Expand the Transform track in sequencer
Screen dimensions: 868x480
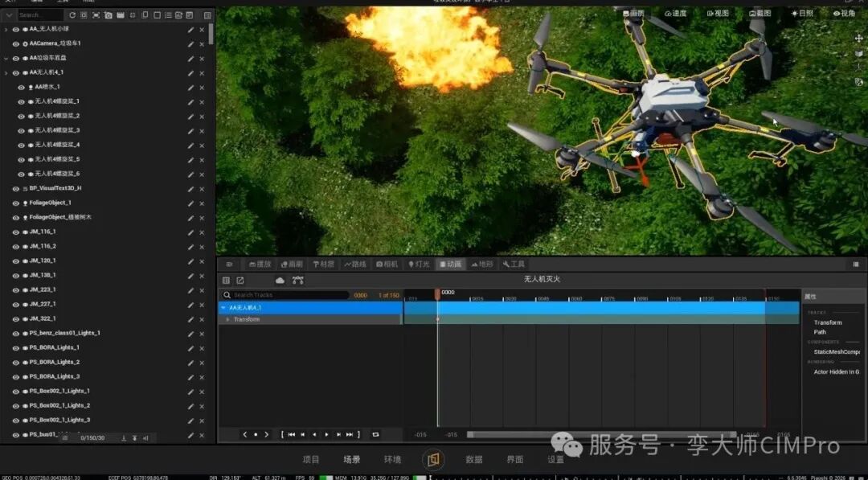coord(227,320)
